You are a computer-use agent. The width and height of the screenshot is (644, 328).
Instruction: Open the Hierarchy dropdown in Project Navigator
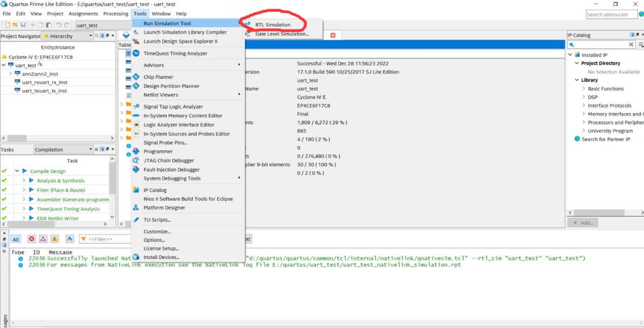pos(91,36)
